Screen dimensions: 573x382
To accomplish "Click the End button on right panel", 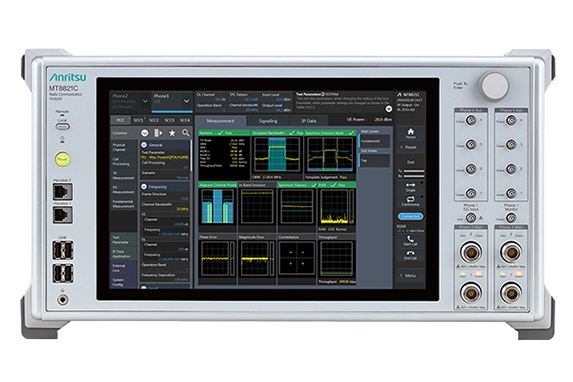I will (x=410, y=162).
